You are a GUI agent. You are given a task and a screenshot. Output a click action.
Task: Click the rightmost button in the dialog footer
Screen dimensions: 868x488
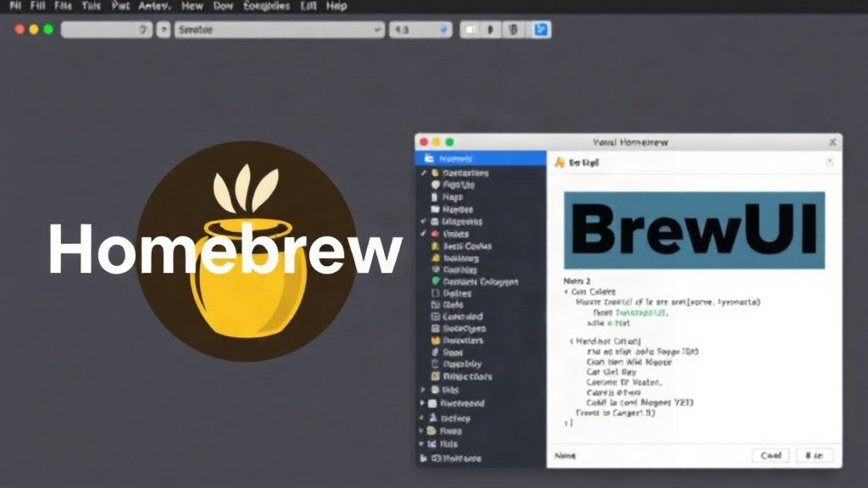tap(815, 455)
